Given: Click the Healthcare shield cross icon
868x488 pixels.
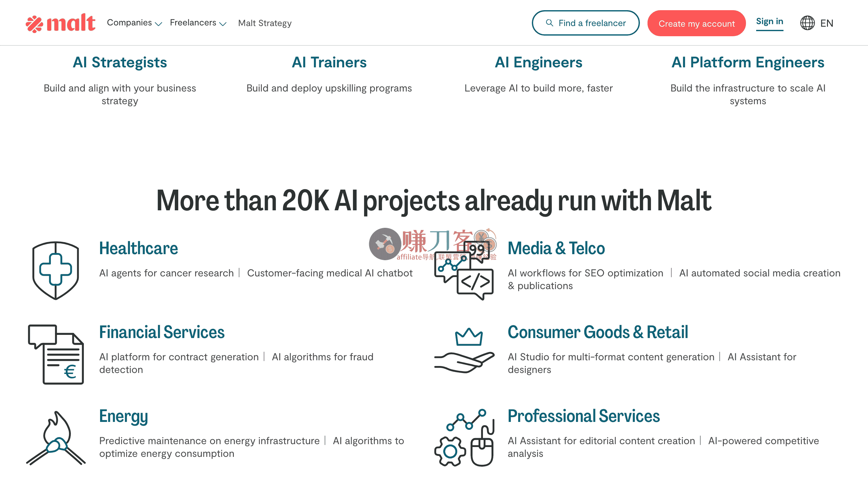Looking at the screenshot, I should 56,270.
